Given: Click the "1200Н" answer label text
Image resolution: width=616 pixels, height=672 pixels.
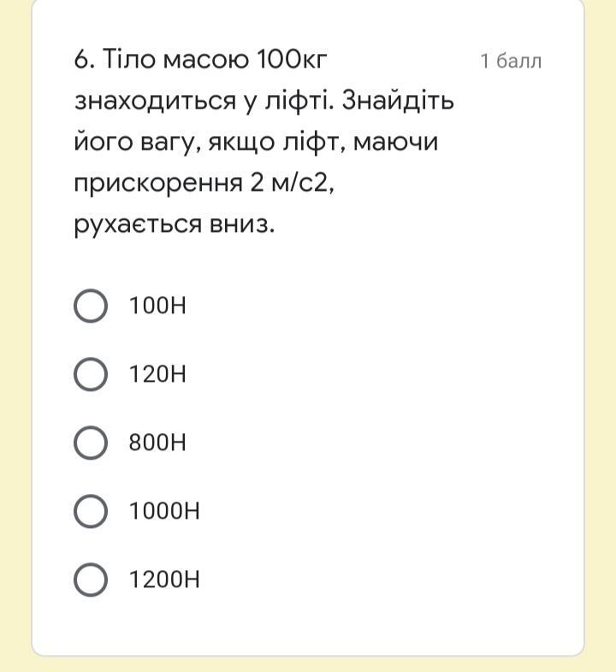Looking at the screenshot, I should coord(164,580).
